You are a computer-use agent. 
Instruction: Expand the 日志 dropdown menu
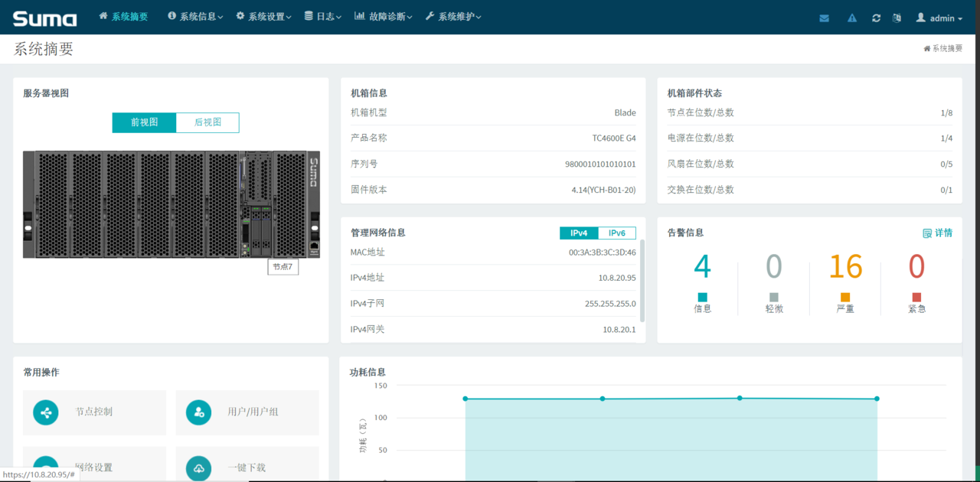point(322,17)
